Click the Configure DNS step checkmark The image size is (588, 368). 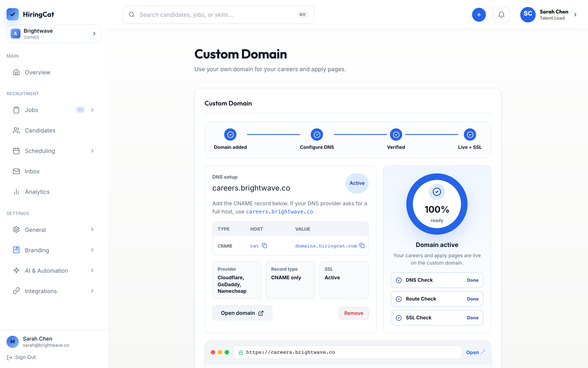(x=317, y=135)
